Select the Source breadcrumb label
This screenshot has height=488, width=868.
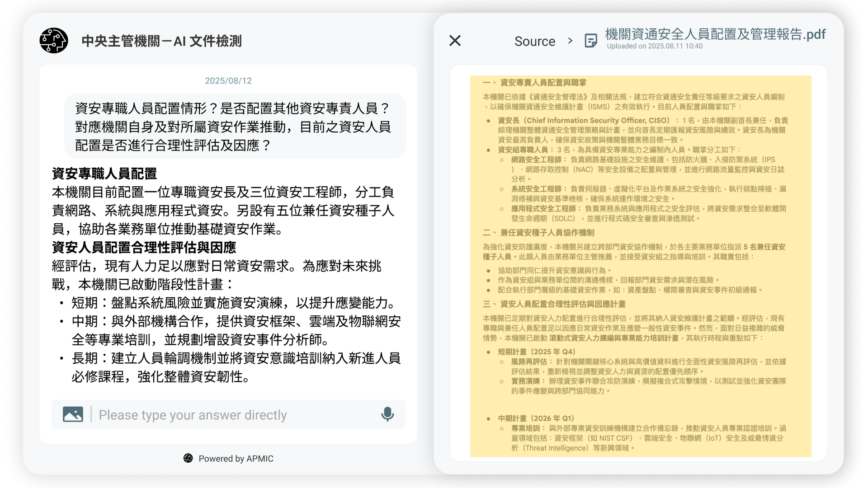pos(534,41)
